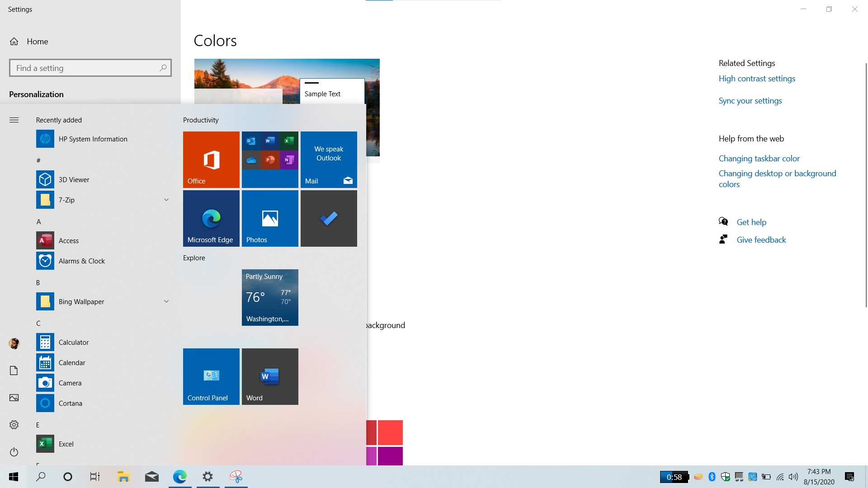Click the Start menu power icon

pyautogui.click(x=14, y=452)
